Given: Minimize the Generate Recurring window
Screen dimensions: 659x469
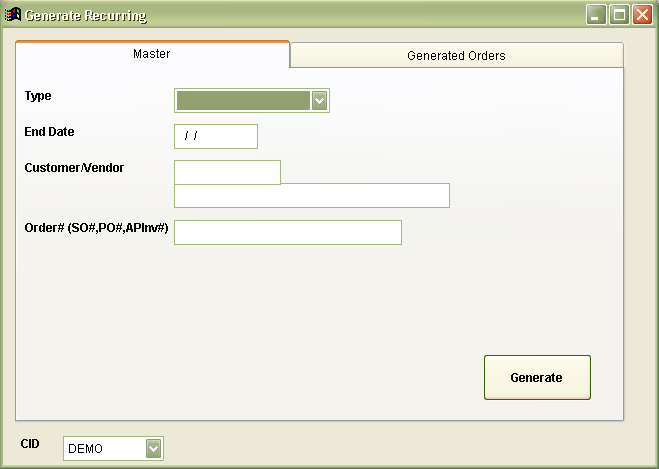Looking at the screenshot, I should (x=596, y=15).
